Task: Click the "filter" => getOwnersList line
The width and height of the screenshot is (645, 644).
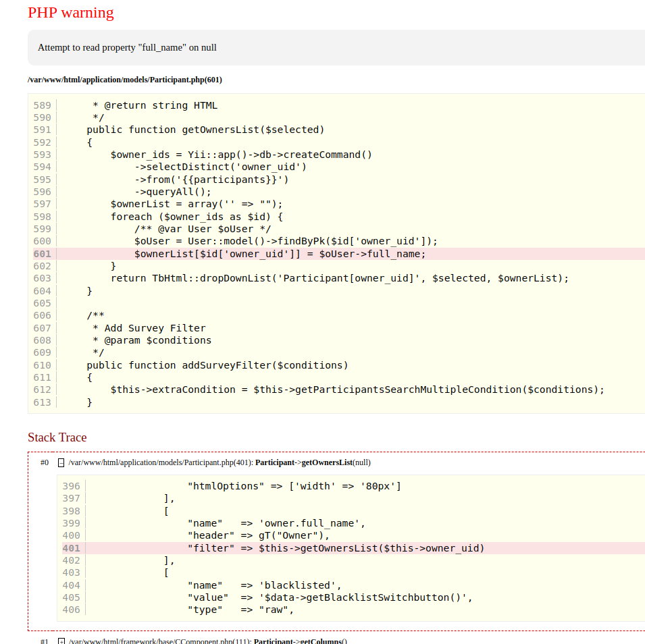Action: coord(336,548)
